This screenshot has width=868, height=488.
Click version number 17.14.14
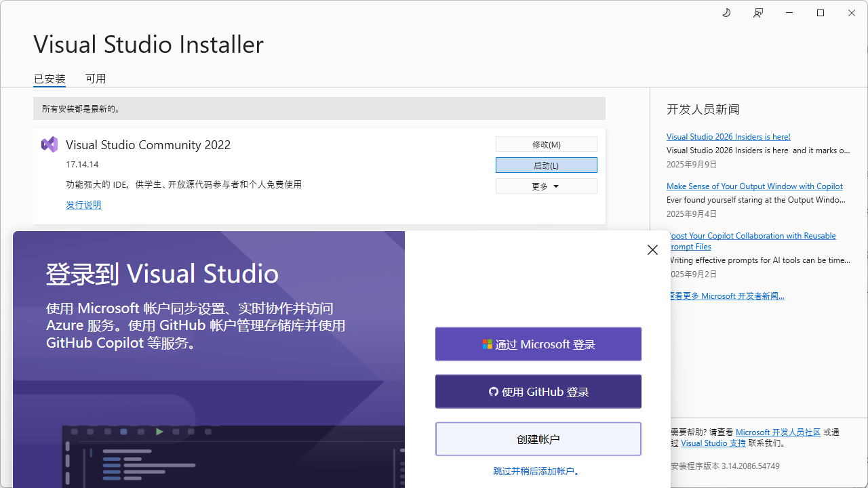pyautogui.click(x=82, y=165)
